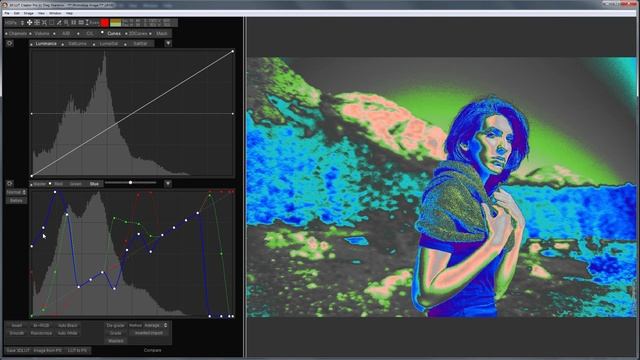This screenshot has height=360, width=640.
Task: Click the Image from PS button
Action: (x=47, y=350)
